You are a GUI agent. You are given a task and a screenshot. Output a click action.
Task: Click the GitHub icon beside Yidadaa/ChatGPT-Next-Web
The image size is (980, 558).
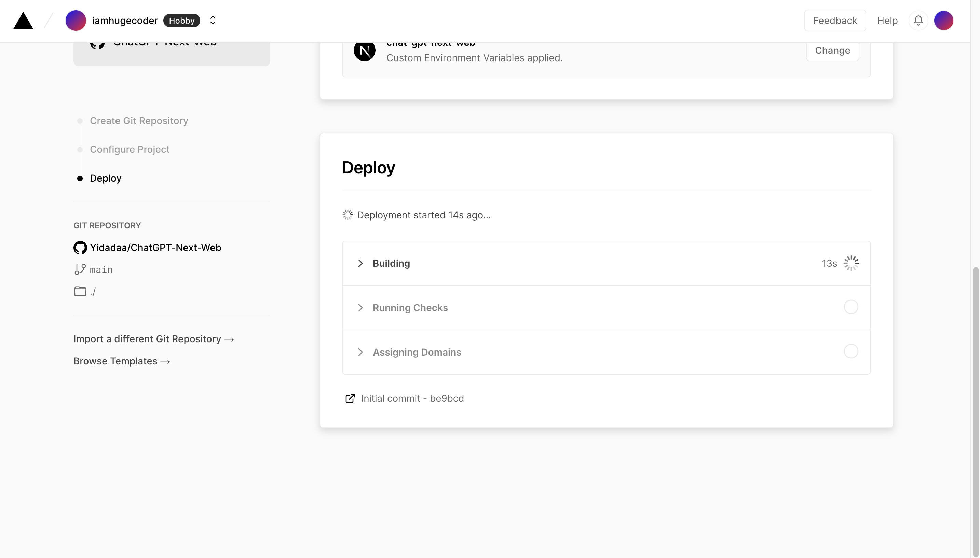tap(80, 248)
